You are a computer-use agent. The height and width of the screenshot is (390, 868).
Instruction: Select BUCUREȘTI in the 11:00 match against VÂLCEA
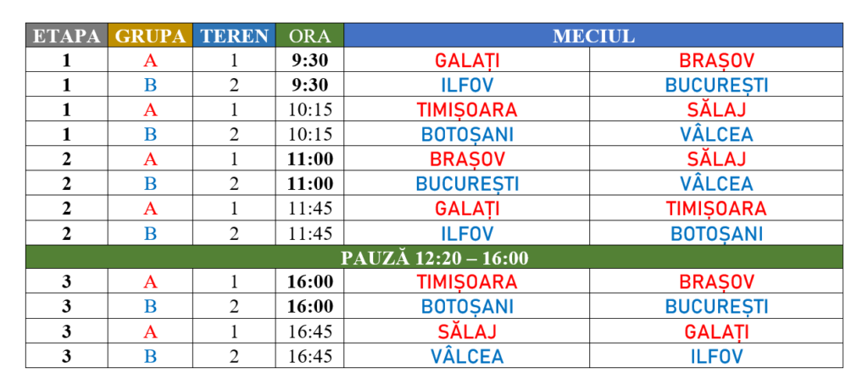click(x=467, y=183)
